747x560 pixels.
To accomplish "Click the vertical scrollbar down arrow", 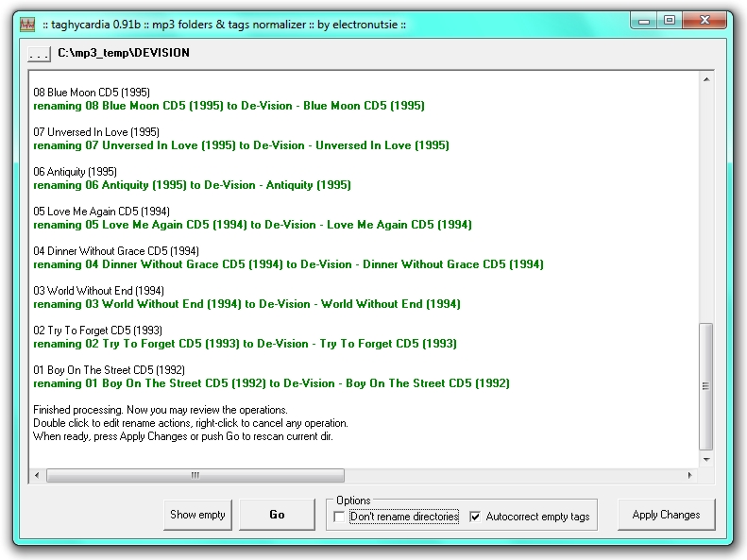I will click(706, 460).
